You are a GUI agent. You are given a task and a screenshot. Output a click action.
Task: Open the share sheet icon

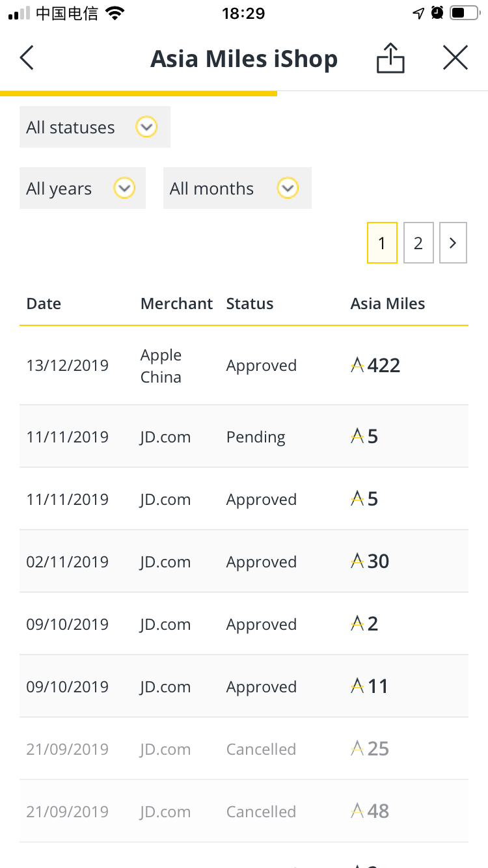click(390, 58)
